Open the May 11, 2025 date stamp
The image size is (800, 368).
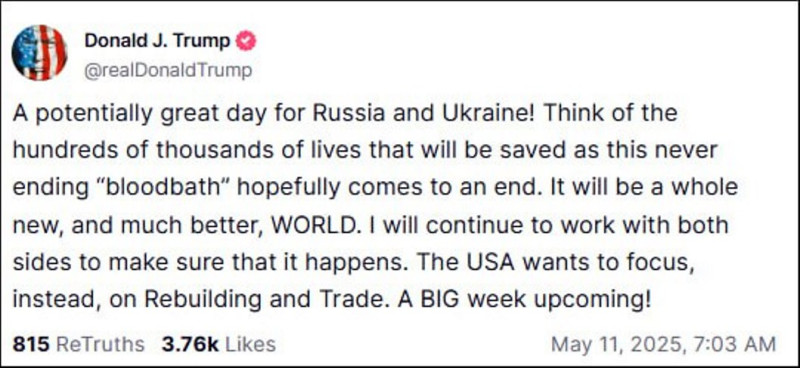click(618, 345)
